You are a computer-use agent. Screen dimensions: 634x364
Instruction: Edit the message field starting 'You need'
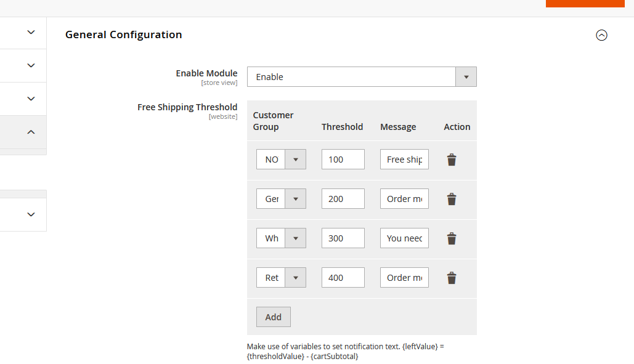(404, 238)
